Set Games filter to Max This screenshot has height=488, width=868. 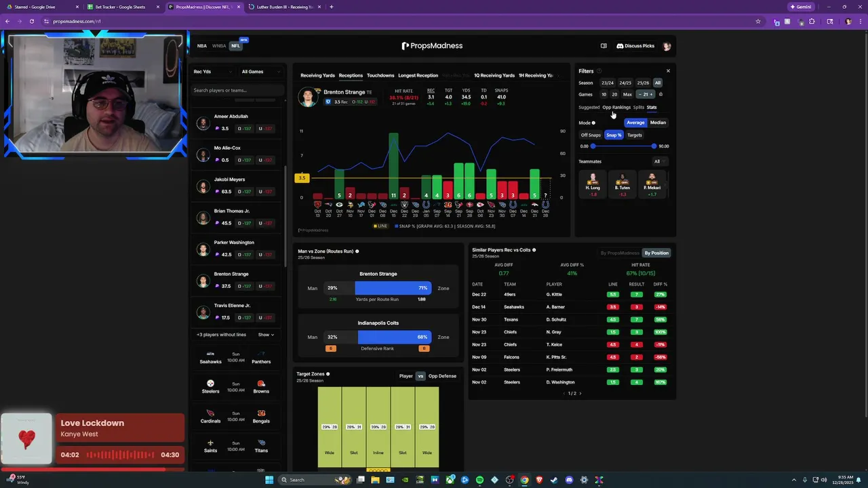(627, 94)
